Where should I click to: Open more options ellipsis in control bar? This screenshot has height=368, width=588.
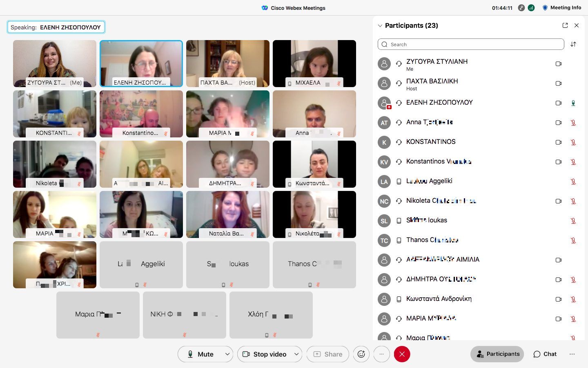click(x=381, y=354)
